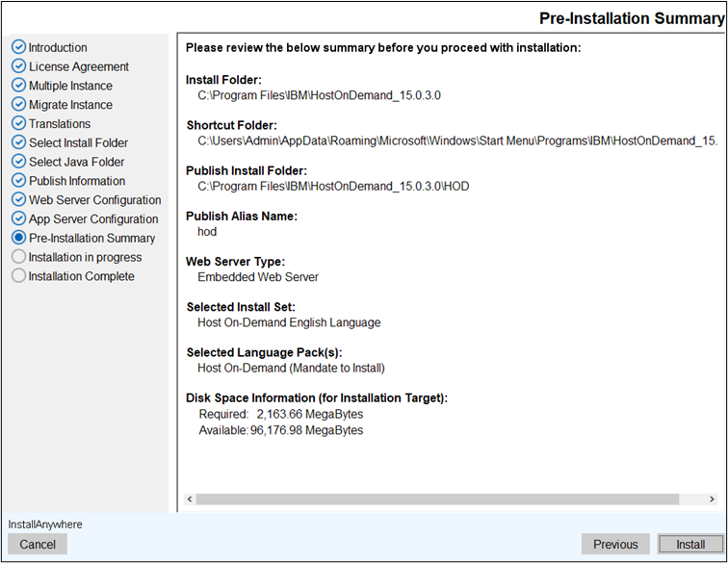Click the Migrate Instance checkmark icon
The height and width of the screenshot is (563, 728).
18,105
